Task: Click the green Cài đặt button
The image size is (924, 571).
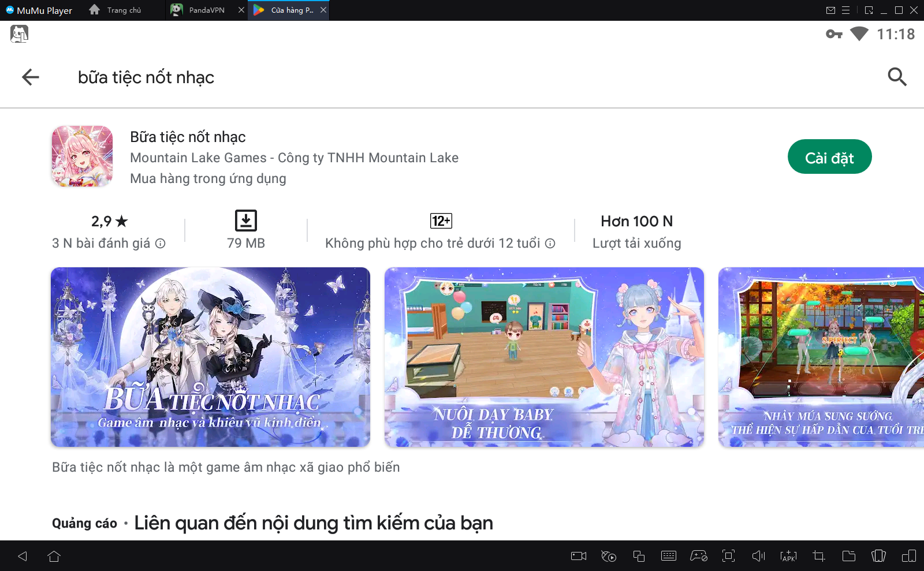Action: tap(829, 157)
